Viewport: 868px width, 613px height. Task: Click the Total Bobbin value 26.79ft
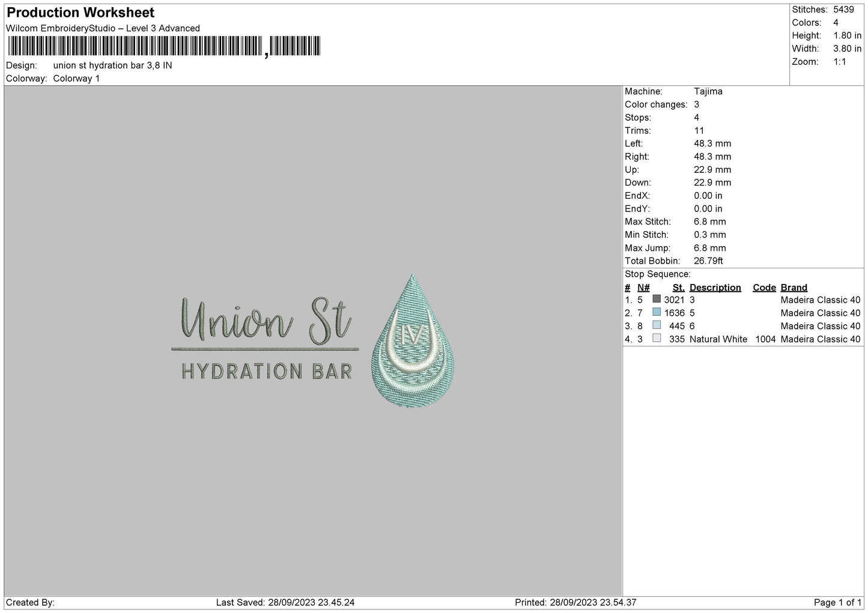pos(709,261)
